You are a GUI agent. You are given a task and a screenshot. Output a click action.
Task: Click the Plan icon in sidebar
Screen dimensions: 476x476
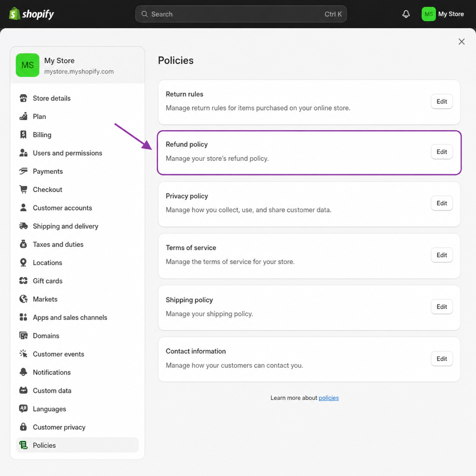coord(23,116)
